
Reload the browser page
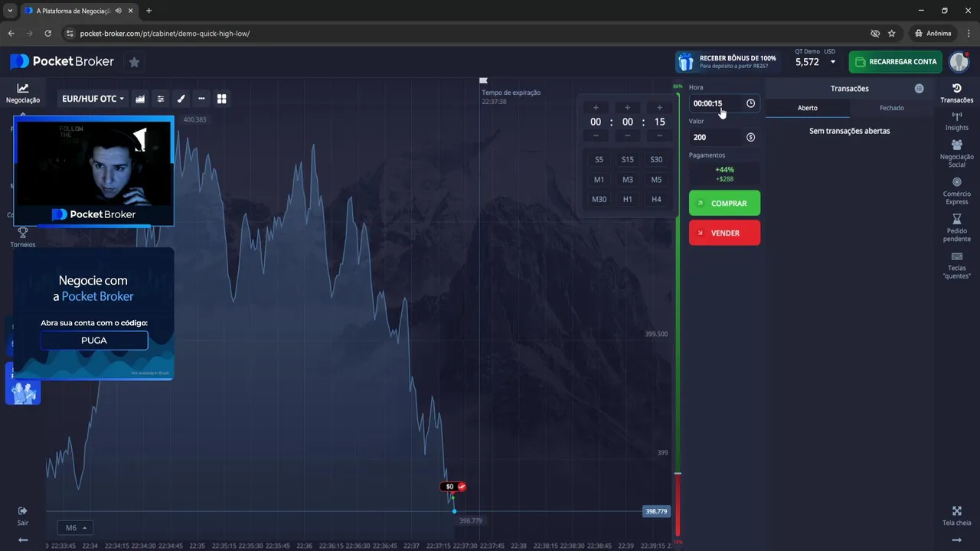point(47,34)
